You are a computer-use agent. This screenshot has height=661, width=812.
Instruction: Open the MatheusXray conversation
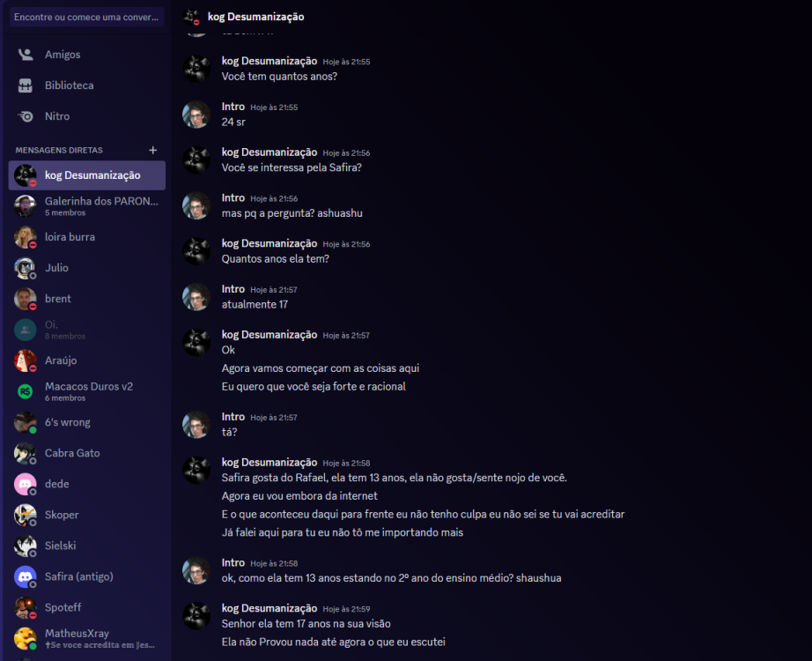87,638
